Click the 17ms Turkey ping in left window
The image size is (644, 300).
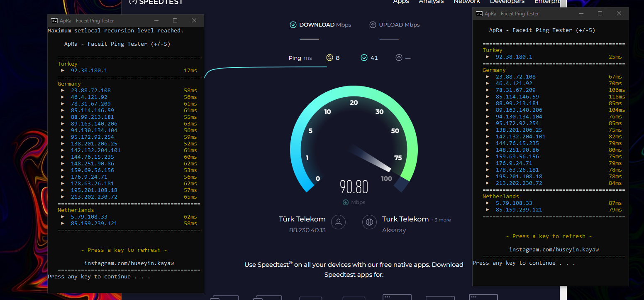[190, 71]
